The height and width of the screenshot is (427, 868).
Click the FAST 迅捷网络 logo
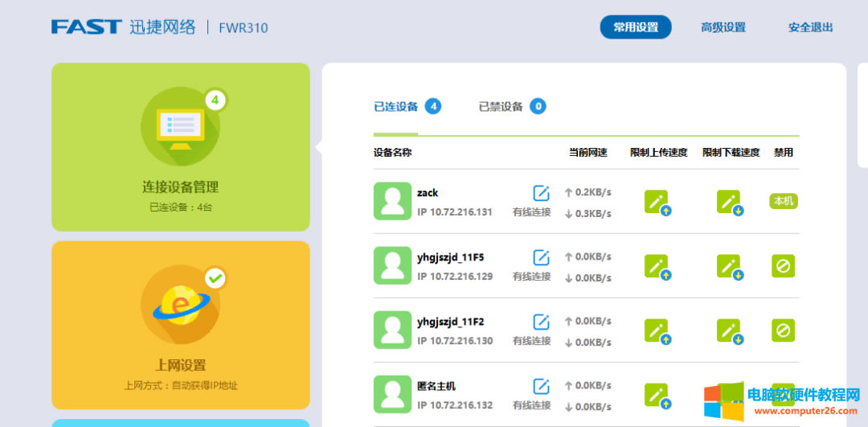(x=124, y=27)
